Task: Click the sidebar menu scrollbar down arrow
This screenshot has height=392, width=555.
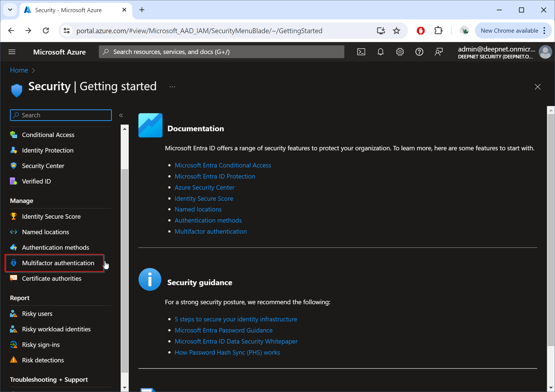Action: (125, 388)
